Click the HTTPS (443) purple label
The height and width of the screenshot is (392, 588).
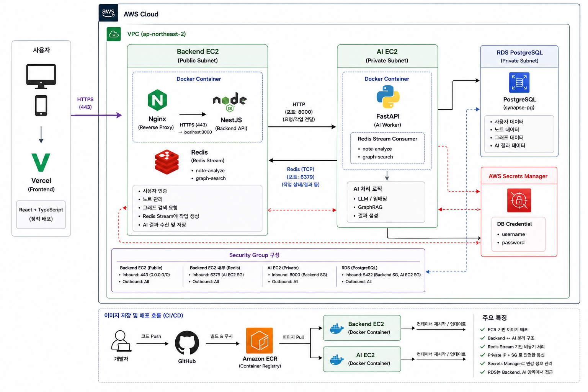tap(85, 103)
